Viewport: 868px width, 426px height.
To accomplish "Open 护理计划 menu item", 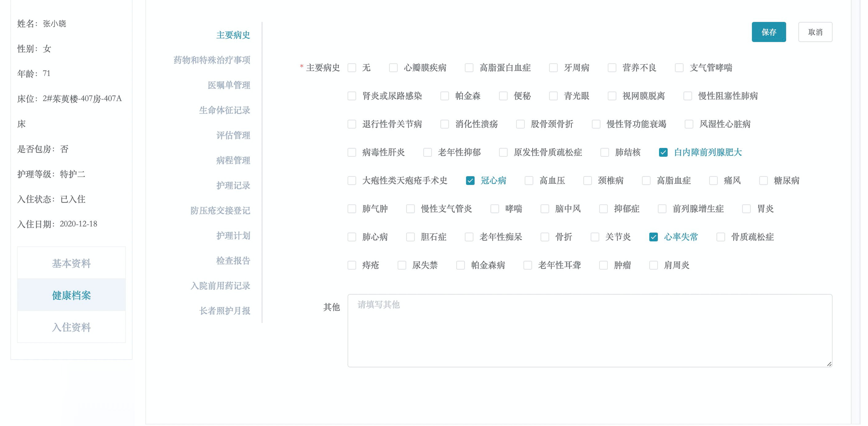I will (233, 236).
